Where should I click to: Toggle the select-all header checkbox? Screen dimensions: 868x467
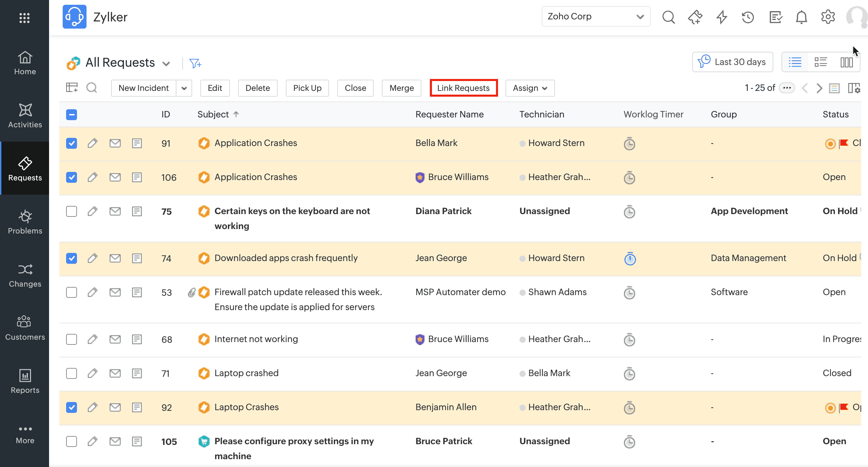72,114
